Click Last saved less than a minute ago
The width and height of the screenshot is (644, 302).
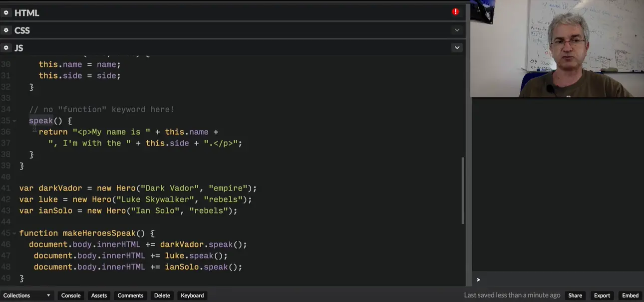[x=512, y=295]
